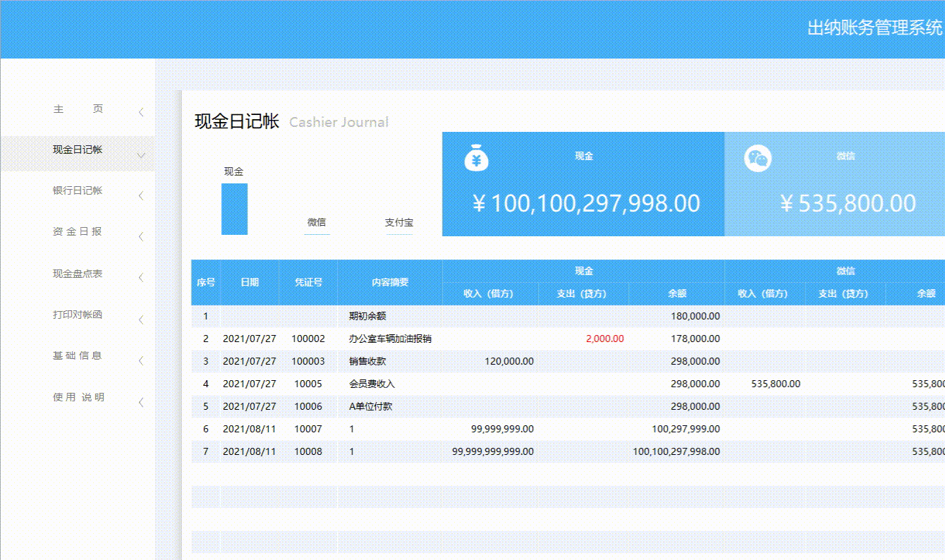
Task: Click the 现金 balance amount on the blue card
Action: point(583,204)
